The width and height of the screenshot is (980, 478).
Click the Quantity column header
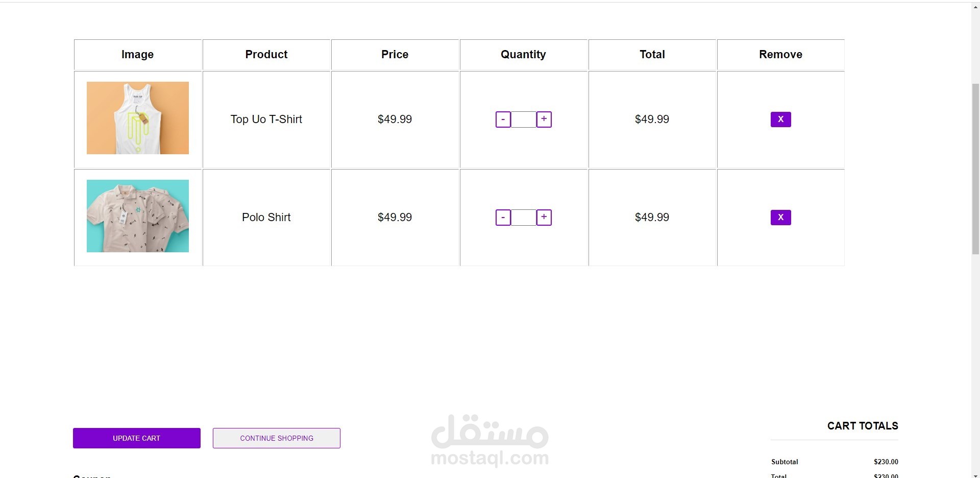[x=523, y=55]
